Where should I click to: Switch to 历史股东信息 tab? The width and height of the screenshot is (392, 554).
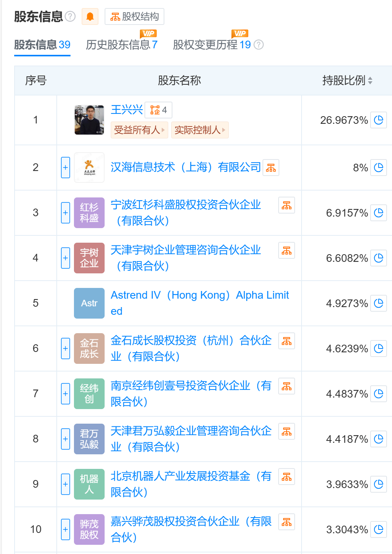(121, 45)
